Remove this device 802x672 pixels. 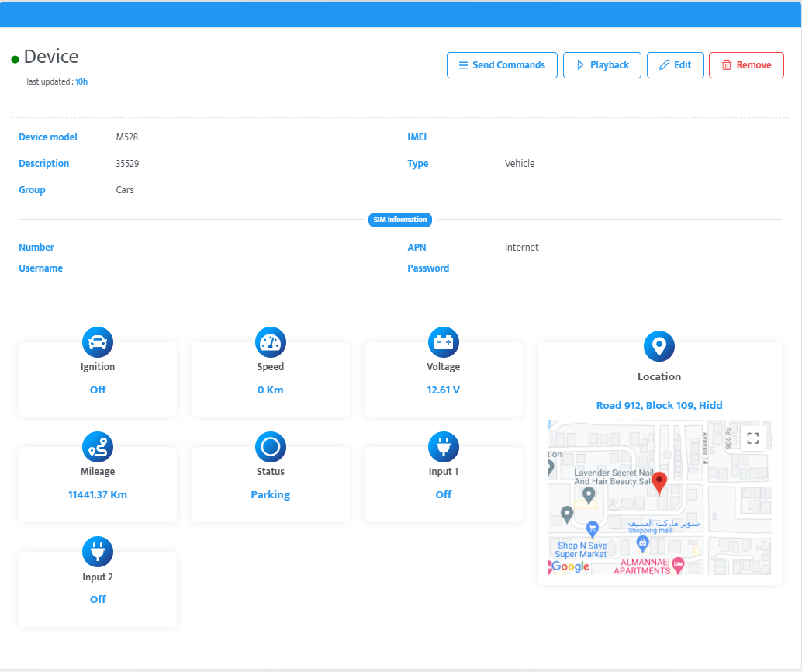click(x=746, y=65)
